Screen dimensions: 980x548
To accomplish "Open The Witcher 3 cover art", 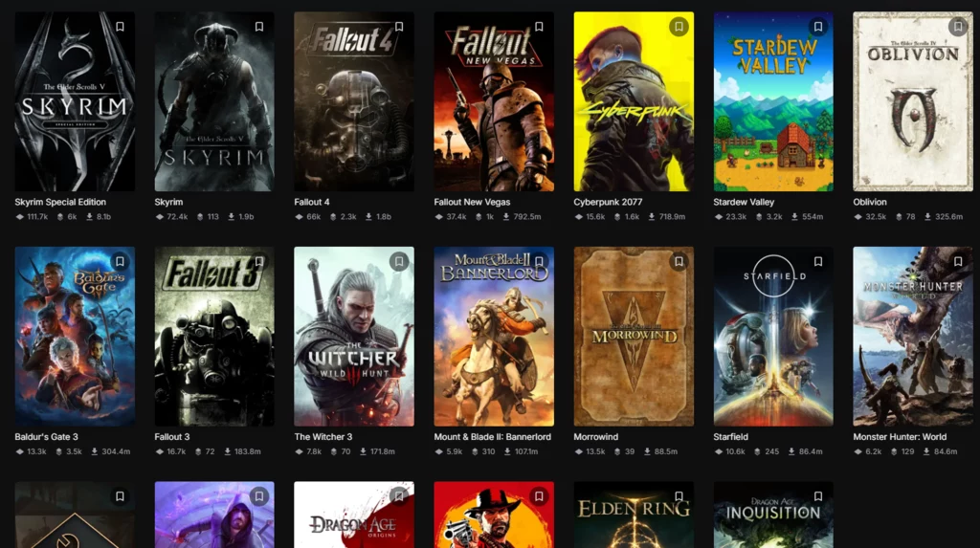I will point(354,337).
